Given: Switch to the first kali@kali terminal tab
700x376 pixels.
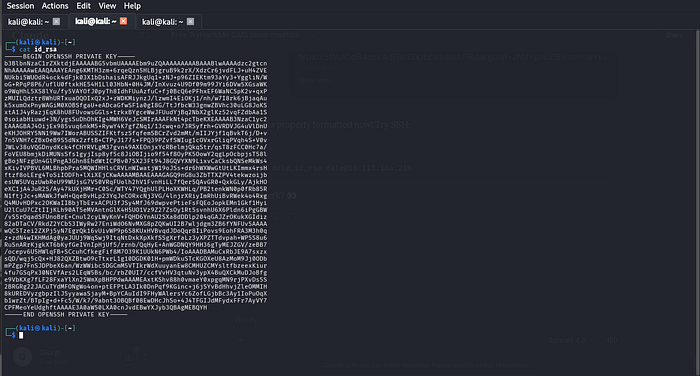Looking at the screenshot, I should tap(29, 21).
